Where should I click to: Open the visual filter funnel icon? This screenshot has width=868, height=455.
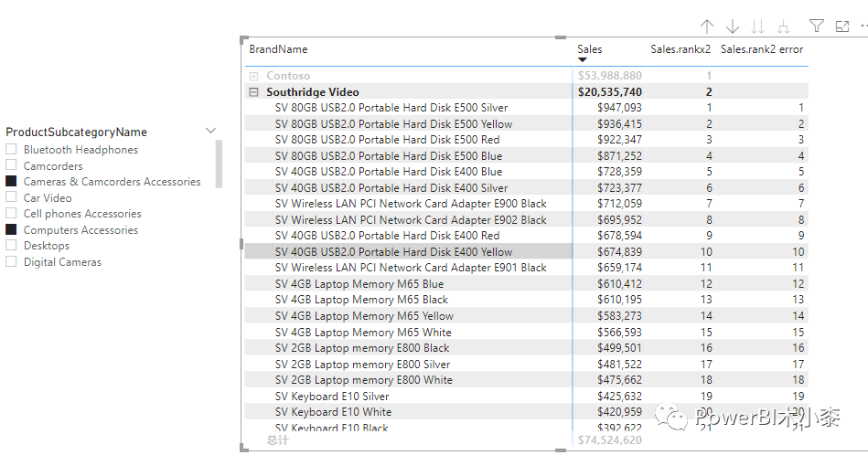(x=817, y=26)
